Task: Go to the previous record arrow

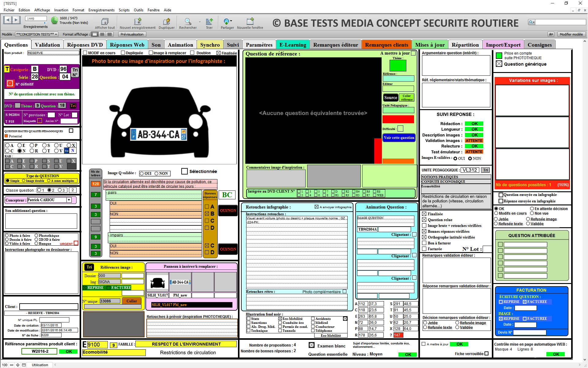Action: point(7,20)
